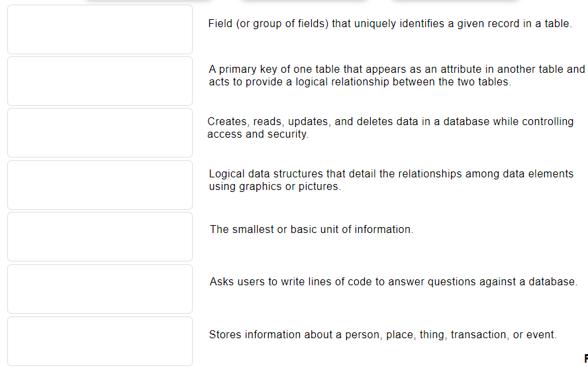Viewport: 588px width, 372px height.
Task: Click the line 'acts to provide a logical relationship'
Action: click(x=360, y=82)
